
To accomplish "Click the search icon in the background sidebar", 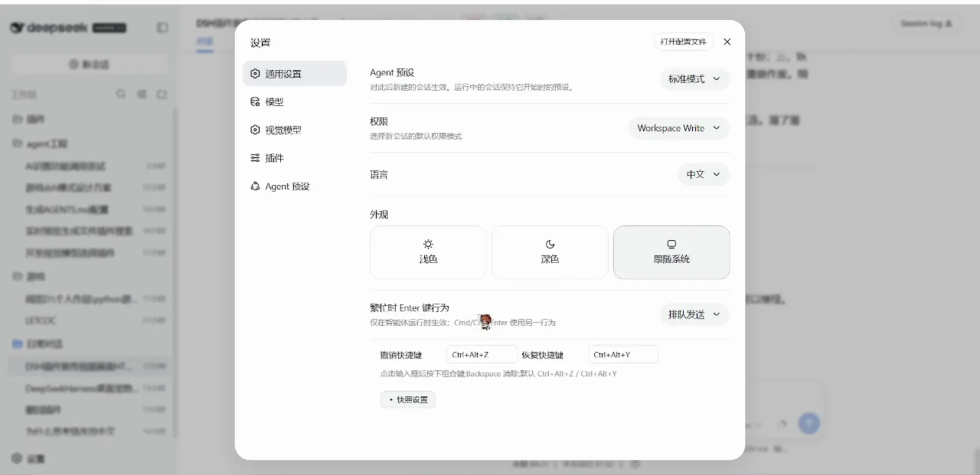I will point(121,94).
